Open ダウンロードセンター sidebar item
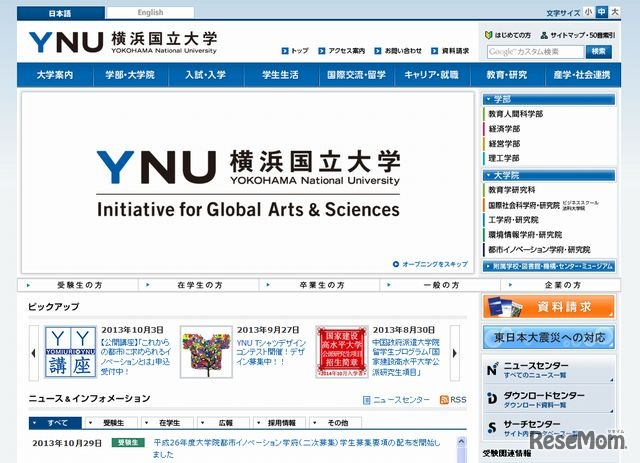640x463 pixels. click(549, 399)
